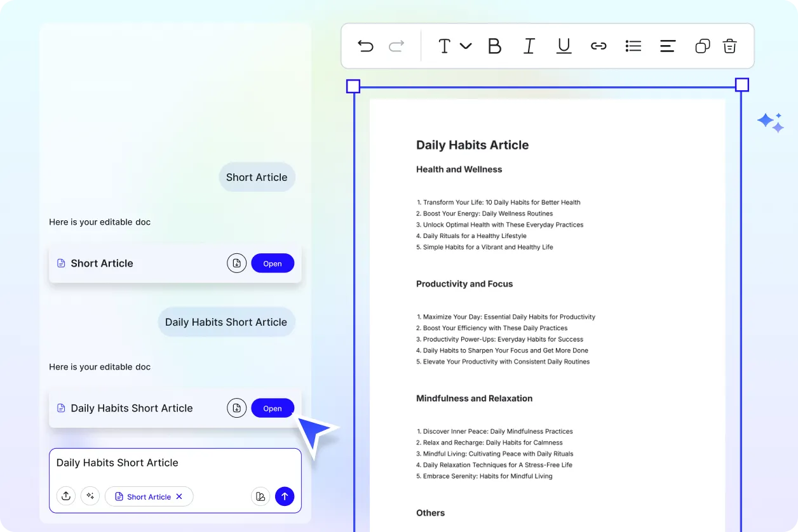
Task: Duplicate the selected text block
Action: coord(702,46)
